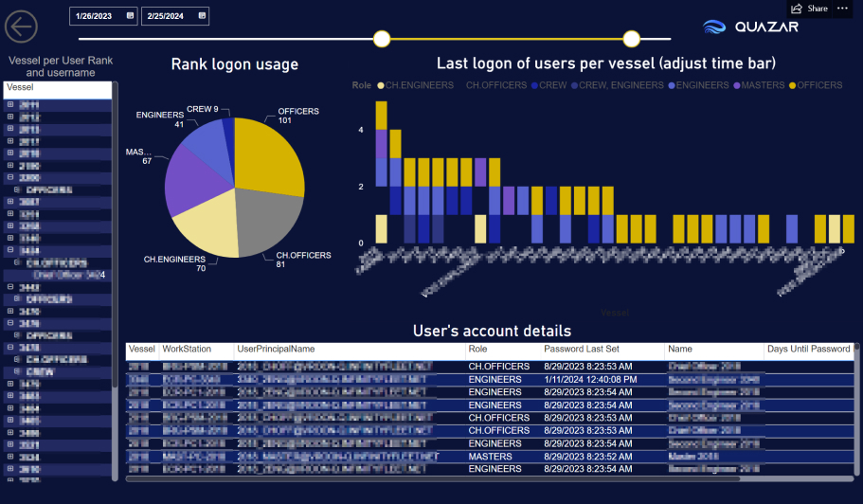Image resolution: width=863 pixels, height=504 pixels.
Task: Click the right handle of date slider
Action: click(x=632, y=39)
